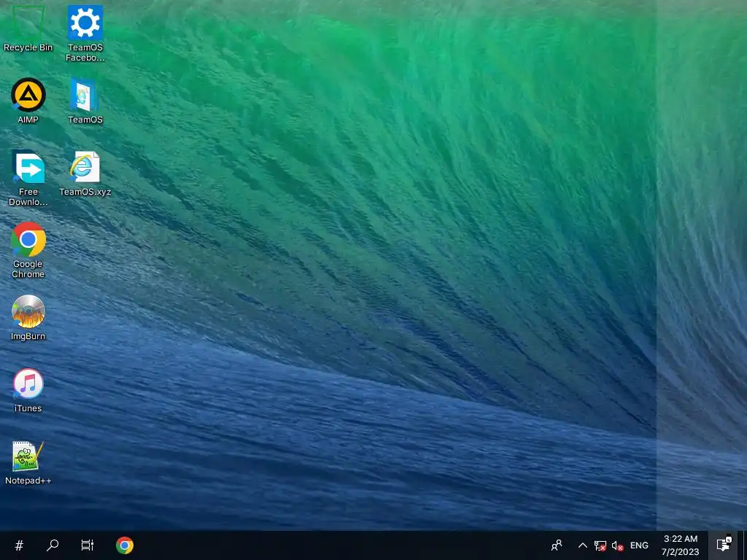Open the muted volume tray icon
The width and height of the screenshot is (747, 560).
(617, 545)
